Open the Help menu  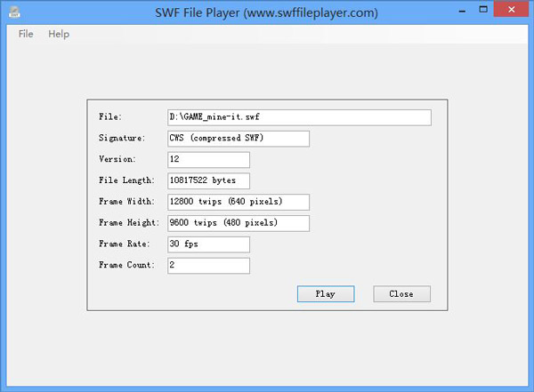coord(59,34)
